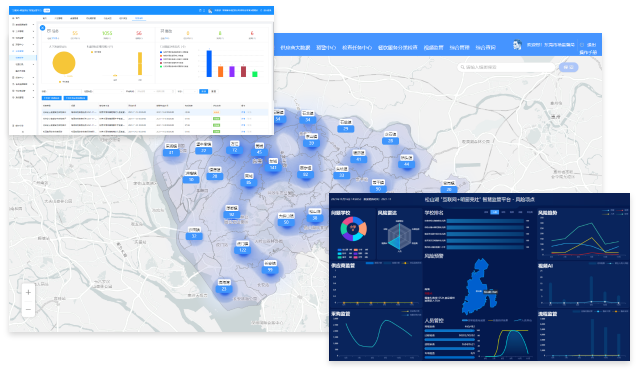Click the first text input in the table filter row
The width and height of the screenshot is (639, 373).
pos(63,91)
